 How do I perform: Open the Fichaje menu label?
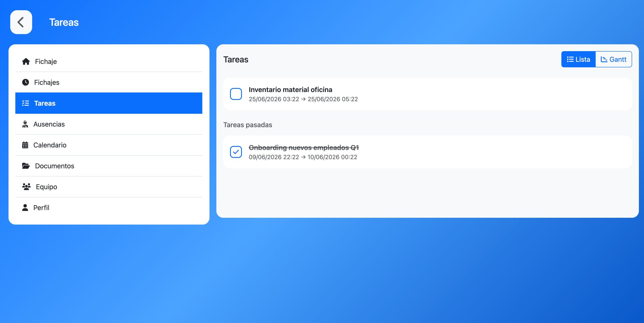point(46,61)
